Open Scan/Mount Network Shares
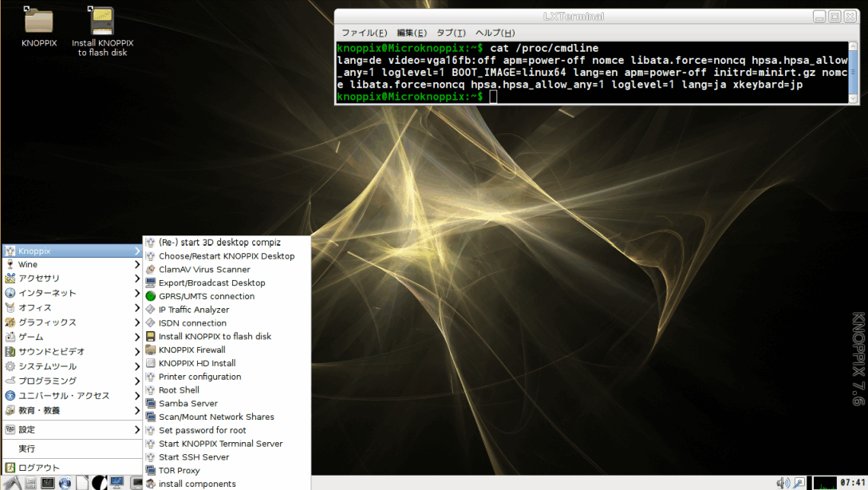This screenshot has height=490, width=868. click(x=227, y=417)
